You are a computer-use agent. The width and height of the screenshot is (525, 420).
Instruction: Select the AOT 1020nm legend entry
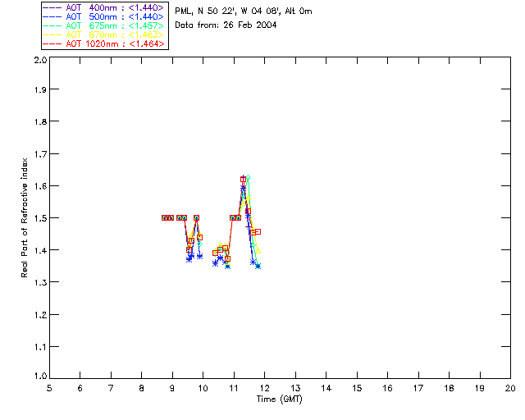[103, 43]
